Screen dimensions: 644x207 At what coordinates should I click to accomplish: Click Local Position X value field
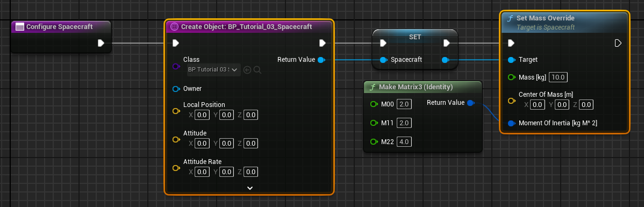[x=202, y=115]
